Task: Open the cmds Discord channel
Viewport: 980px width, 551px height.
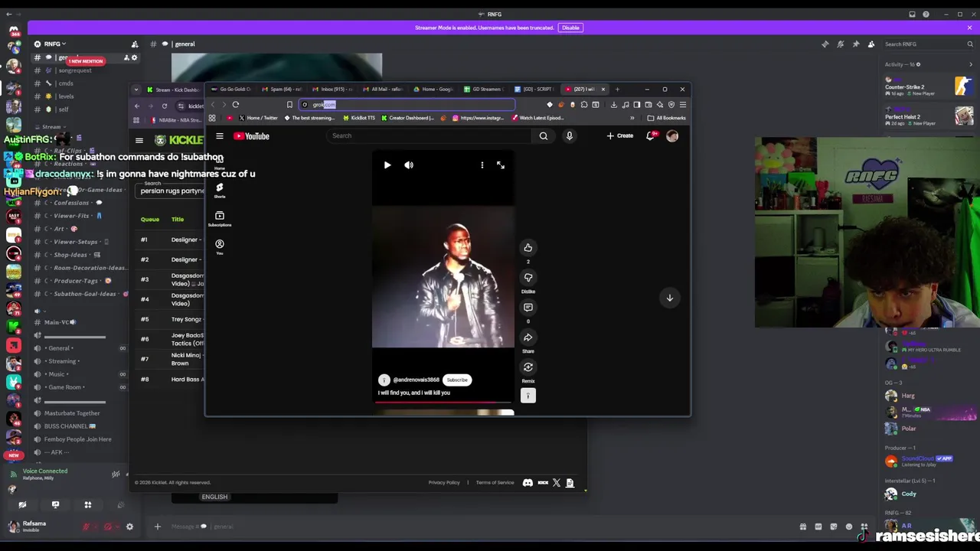Action: click(67, 83)
